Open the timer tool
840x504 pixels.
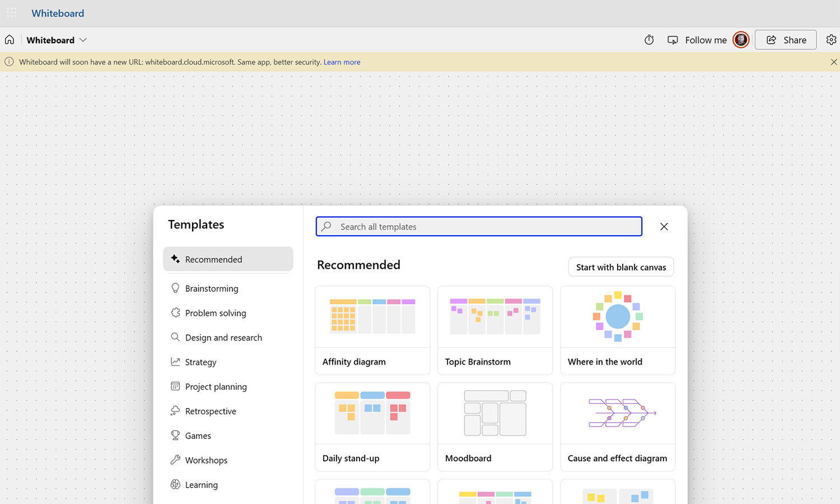coord(649,40)
